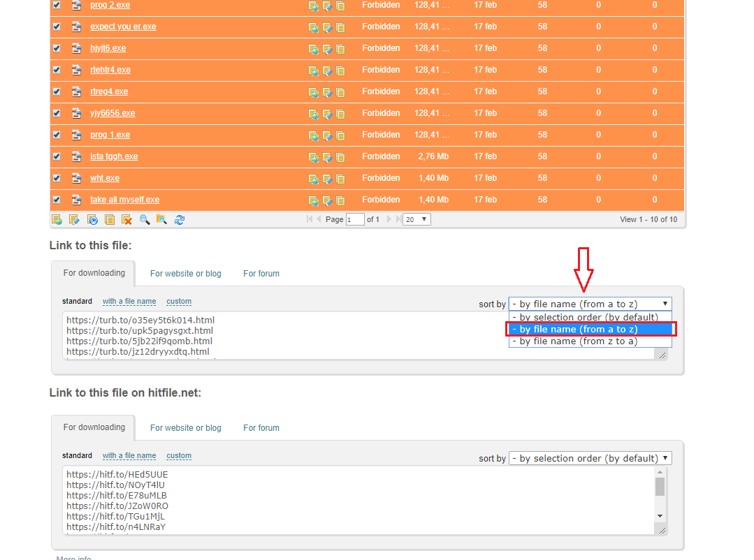Go to the first page arrow in the pager
Screen dimensions: 754x560
(309, 219)
